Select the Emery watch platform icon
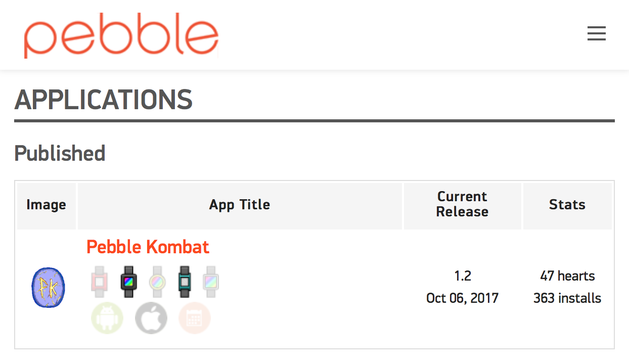This screenshot has width=629, height=364. click(211, 281)
